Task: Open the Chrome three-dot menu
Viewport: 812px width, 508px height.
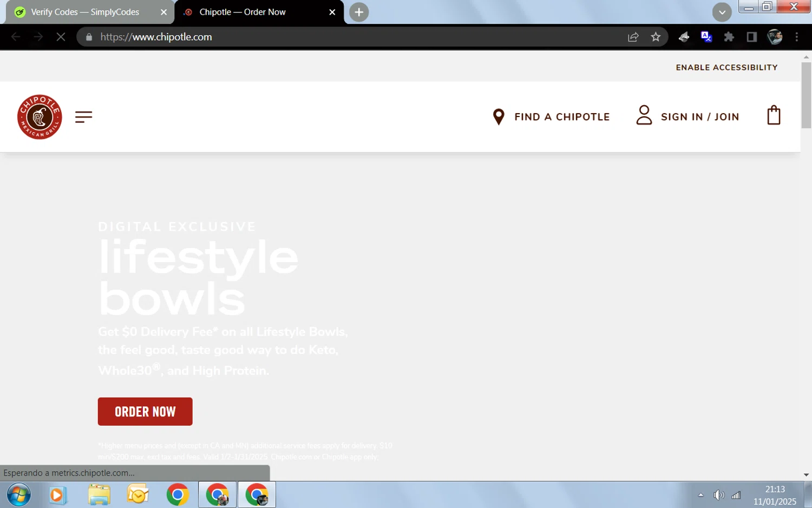Action: point(796,37)
